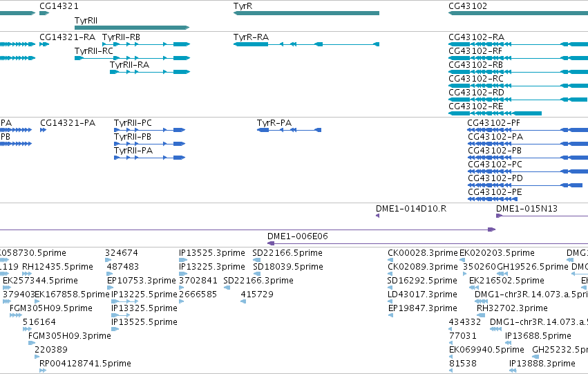The width and height of the screenshot is (588, 374).
Task: Click the IP13225.5prime EST label
Action: [x=144, y=295]
